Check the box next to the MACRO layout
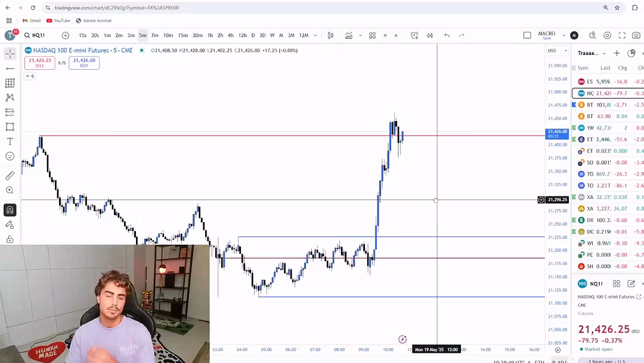This screenshot has height=363, width=644. [527, 35]
